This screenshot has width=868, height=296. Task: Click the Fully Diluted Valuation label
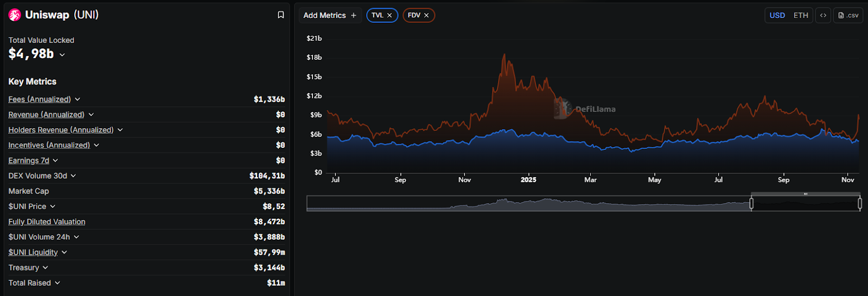click(x=47, y=222)
